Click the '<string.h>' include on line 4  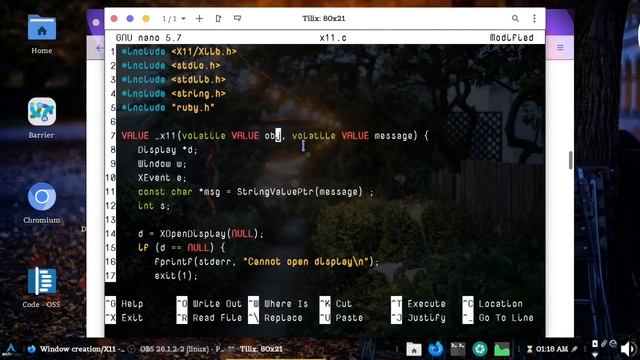tap(198, 94)
